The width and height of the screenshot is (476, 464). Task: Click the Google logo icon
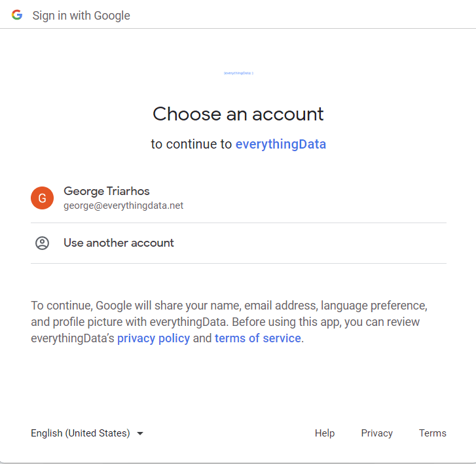(x=17, y=15)
